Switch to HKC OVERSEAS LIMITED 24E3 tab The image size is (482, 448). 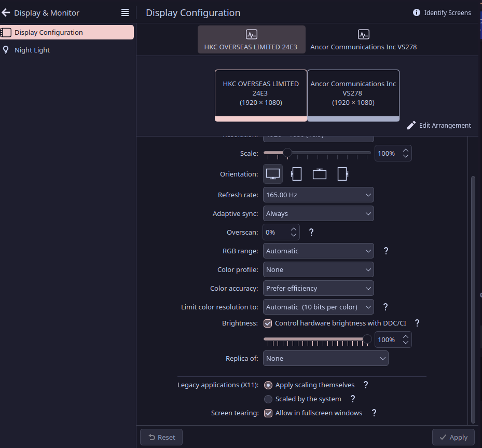252,39
